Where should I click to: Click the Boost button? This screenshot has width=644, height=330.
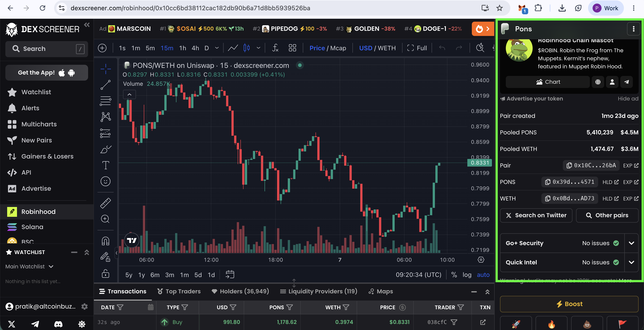(569, 304)
